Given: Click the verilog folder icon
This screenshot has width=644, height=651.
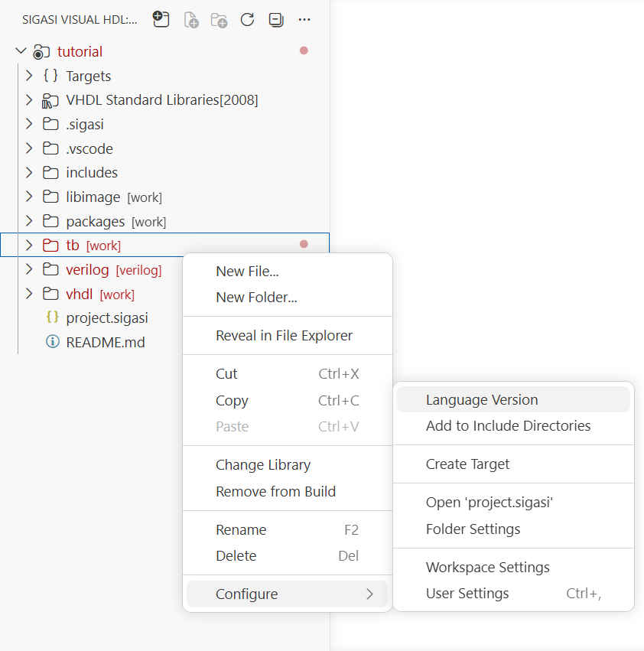Looking at the screenshot, I should (x=50, y=269).
